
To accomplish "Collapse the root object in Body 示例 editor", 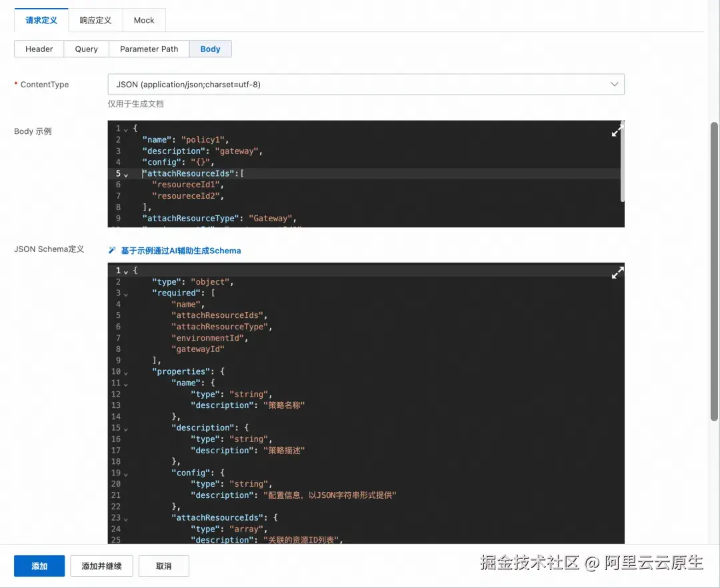I will click(x=125, y=128).
